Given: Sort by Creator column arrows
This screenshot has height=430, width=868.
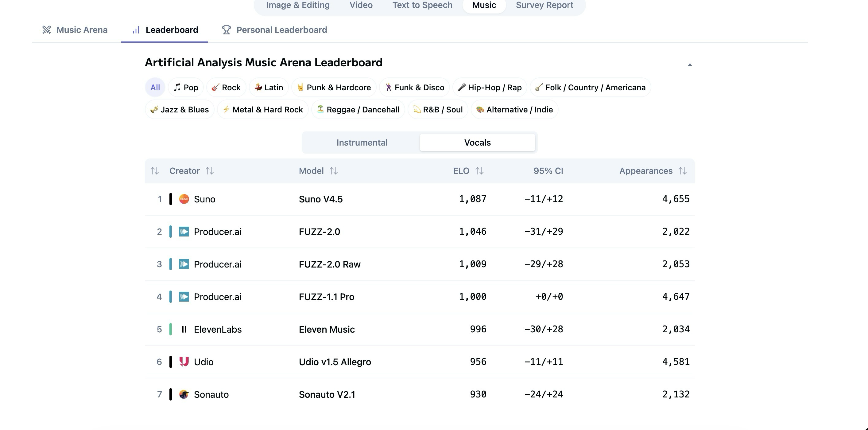Looking at the screenshot, I should pos(210,171).
